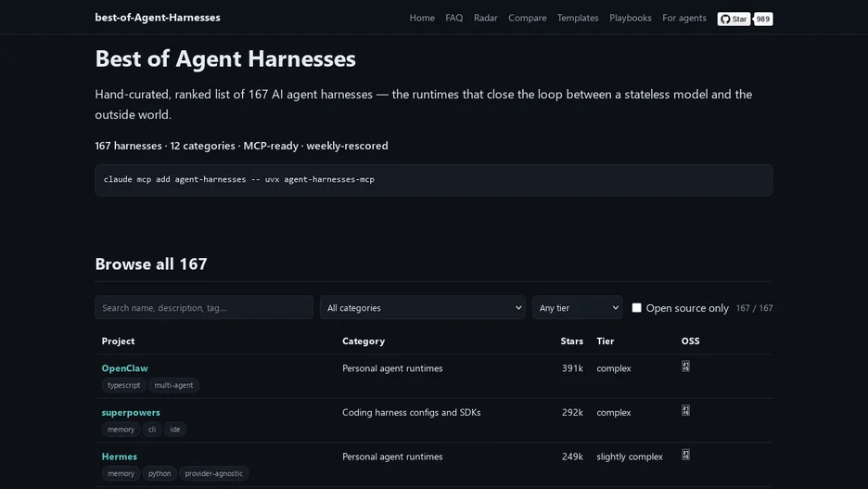The image size is (868, 489).
Task: Open the superpowers project link
Action: point(131,412)
